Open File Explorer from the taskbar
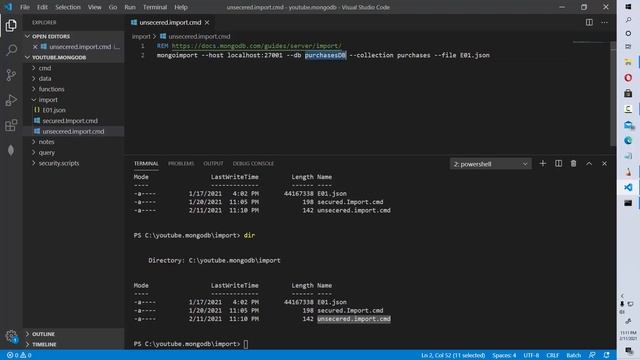The height and width of the screenshot is (360, 640). tap(628, 62)
